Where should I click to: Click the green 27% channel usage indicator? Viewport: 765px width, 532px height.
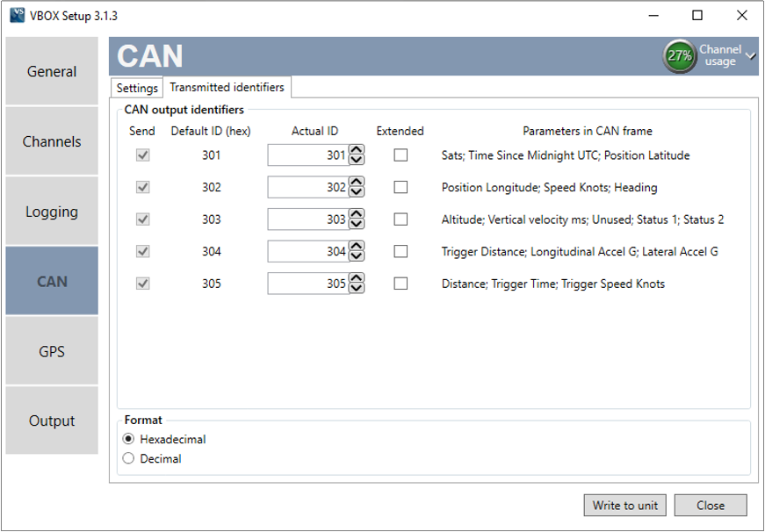point(680,56)
